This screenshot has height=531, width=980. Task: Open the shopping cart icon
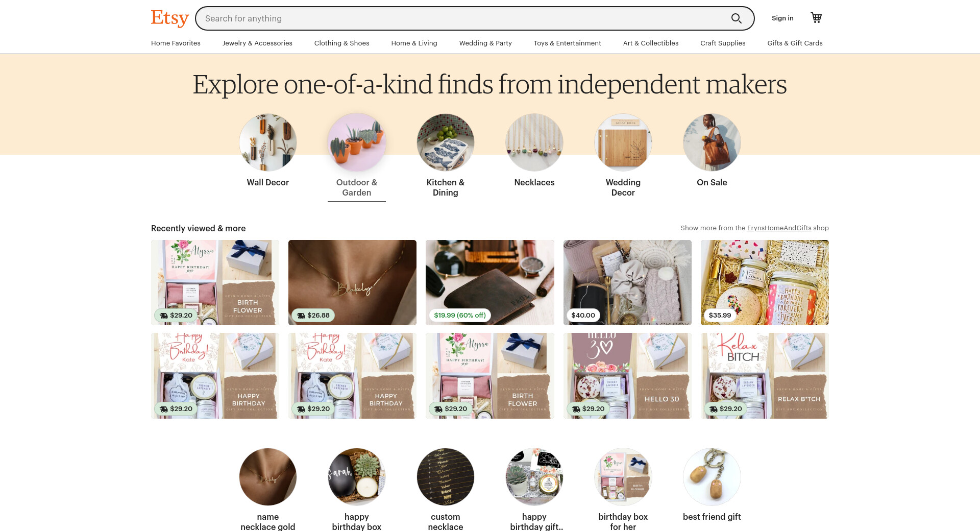[x=816, y=18]
